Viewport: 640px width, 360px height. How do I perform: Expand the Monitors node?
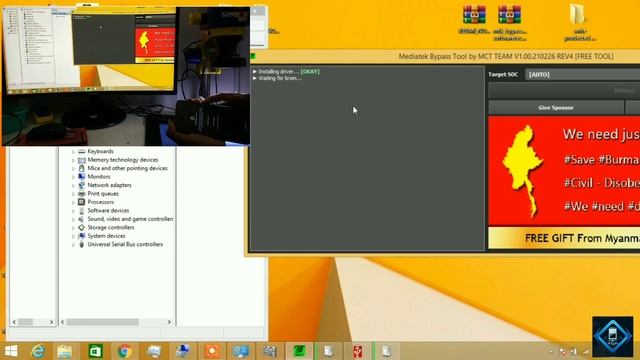[73, 177]
